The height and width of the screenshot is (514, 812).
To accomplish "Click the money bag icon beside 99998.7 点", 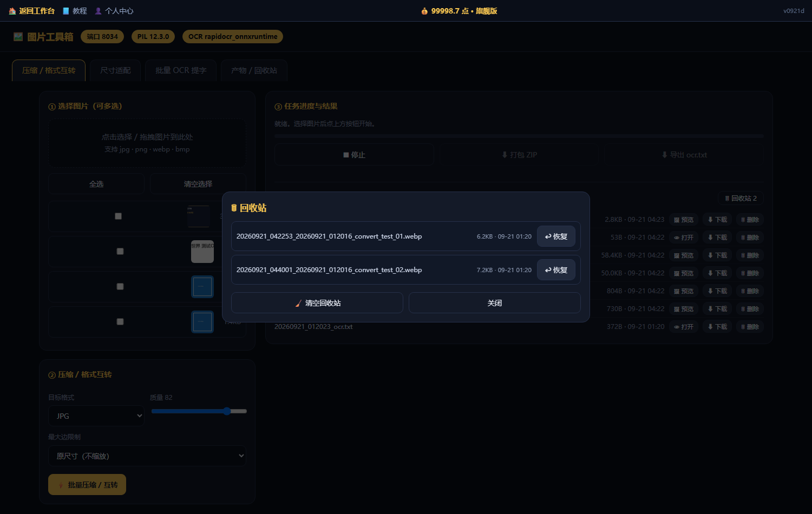I will pos(425,11).
